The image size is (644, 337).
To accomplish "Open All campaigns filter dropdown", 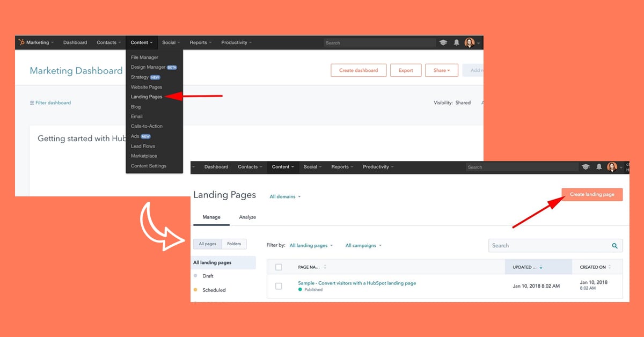I will (364, 245).
